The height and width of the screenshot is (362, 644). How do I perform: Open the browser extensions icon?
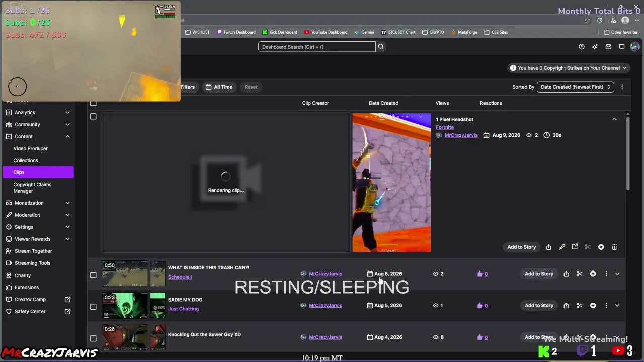click(x=599, y=20)
